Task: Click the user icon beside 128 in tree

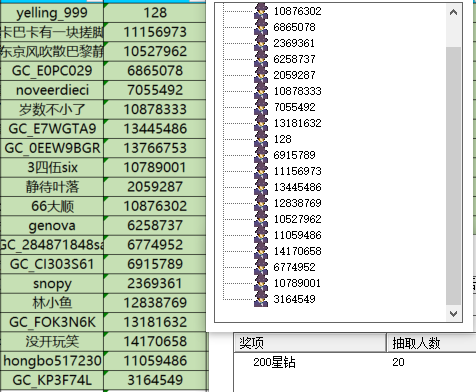Action: pos(261,139)
